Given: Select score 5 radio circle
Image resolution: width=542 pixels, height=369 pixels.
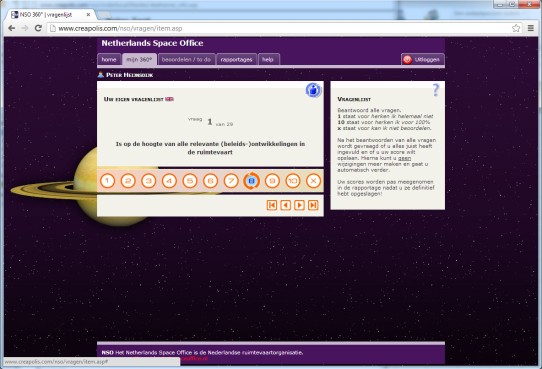Looking at the screenshot, I should tap(190, 181).
